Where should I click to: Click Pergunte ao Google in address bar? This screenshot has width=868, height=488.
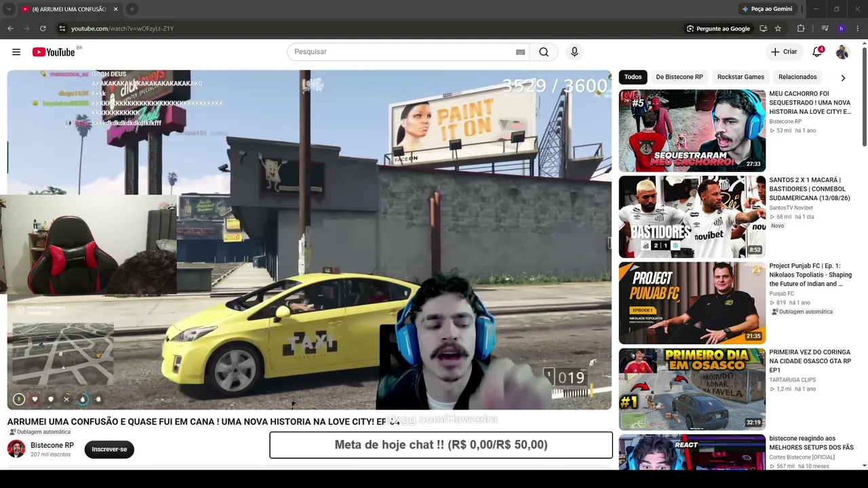pyautogui.click(x=718, y=28)
